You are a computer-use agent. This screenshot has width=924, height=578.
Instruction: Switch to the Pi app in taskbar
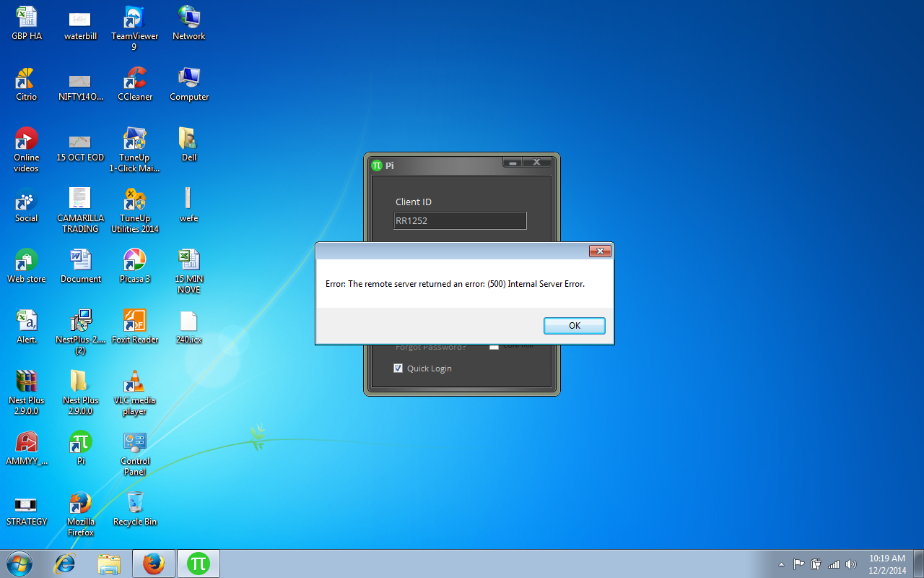coord(199,564)
